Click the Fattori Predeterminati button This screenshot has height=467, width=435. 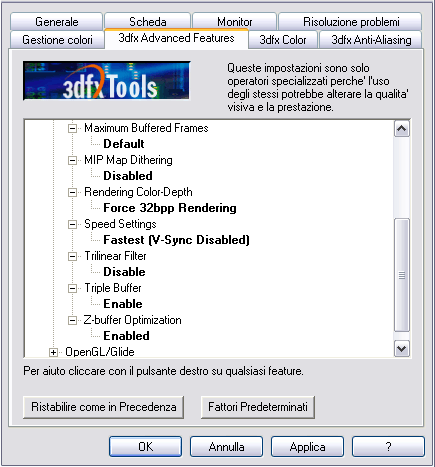pyautogui.click(x=258, y=407)
